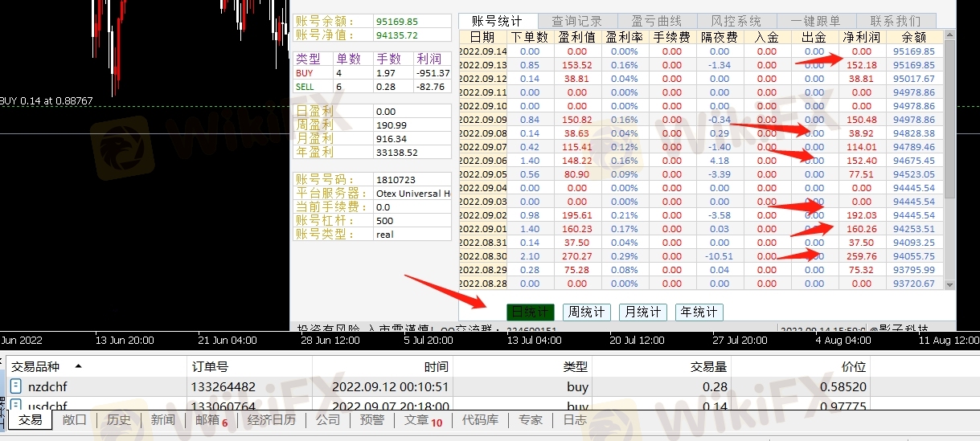This screenshot has height=441, width=980.
Task: Switch to the 历史 history tab
Action: 118,420
